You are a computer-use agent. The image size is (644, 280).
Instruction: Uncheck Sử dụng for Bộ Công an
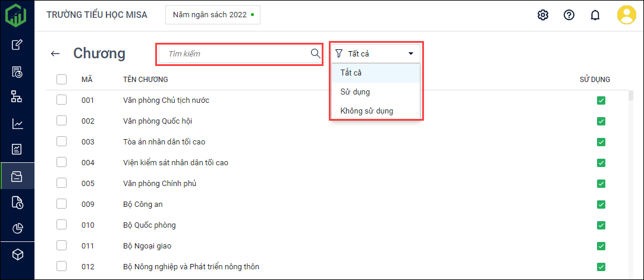(x=601, y=205)
